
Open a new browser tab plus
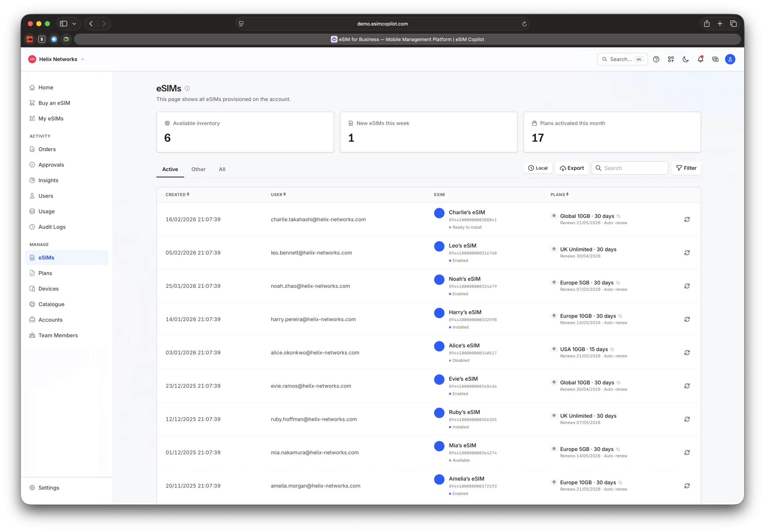click(x=720, y=24)
